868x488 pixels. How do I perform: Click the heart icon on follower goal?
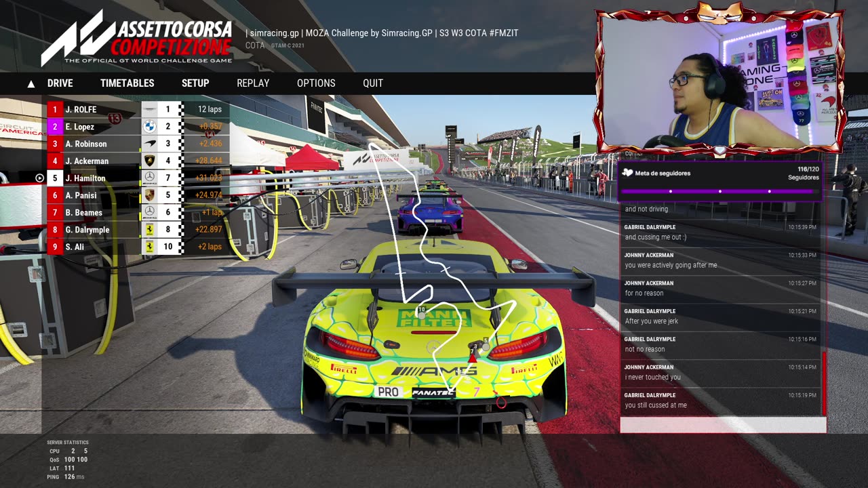tap(627, 173)
